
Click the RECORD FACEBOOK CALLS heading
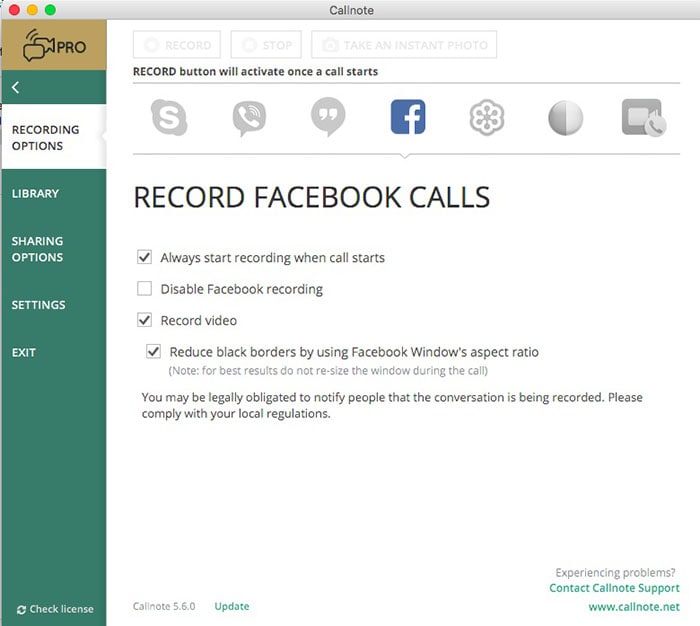(x=312, y=197)
